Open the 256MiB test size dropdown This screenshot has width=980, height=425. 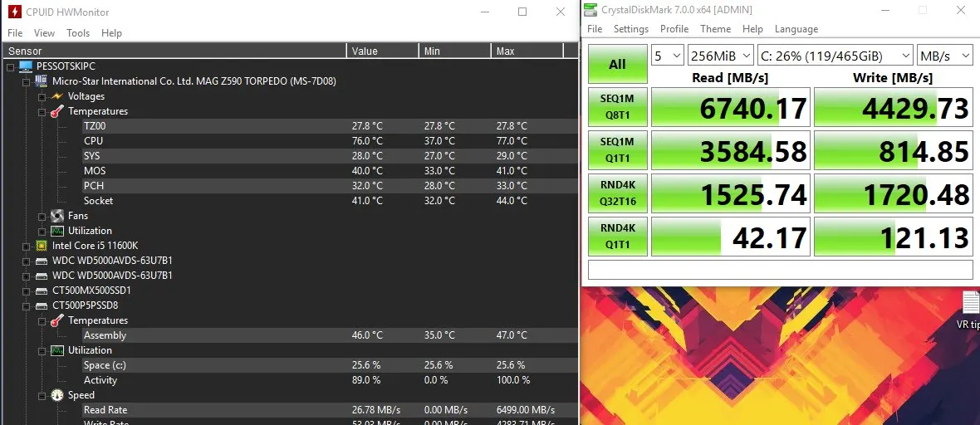click(x=721, y=56)
